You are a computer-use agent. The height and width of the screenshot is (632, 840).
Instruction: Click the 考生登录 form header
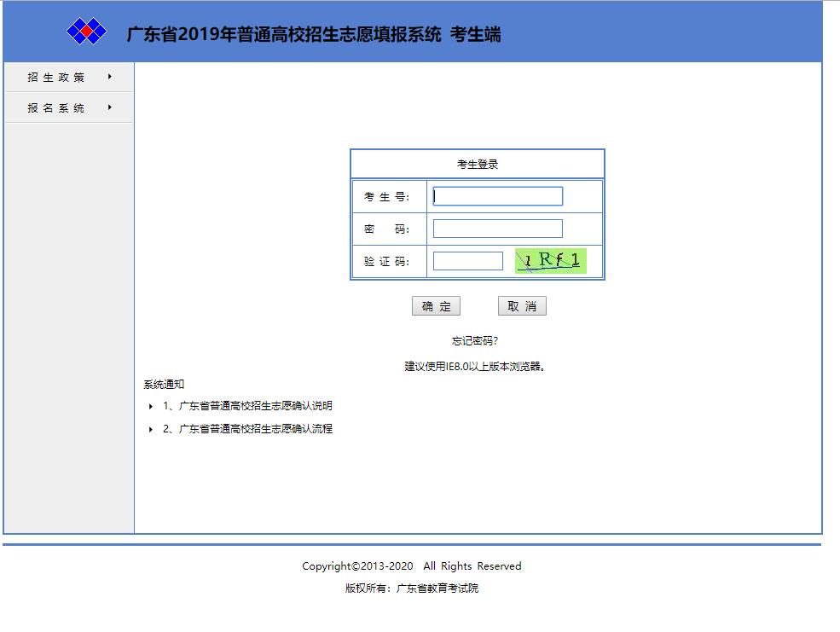(477, 165)
